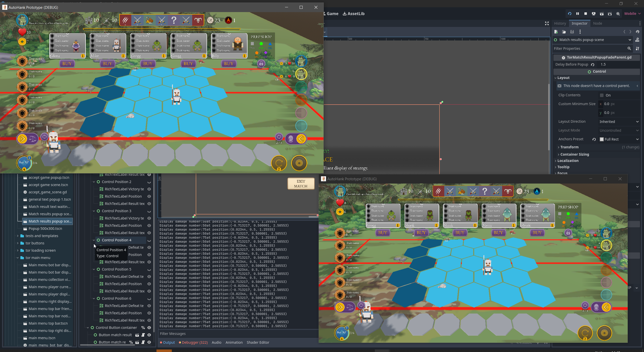Create a new resource in the Inspector
Image resolution: width=644 pixels, height=352 pixels.
[x=556, y=32]
